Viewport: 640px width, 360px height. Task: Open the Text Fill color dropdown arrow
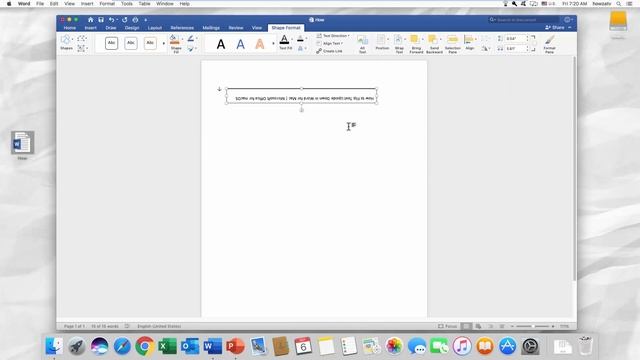tap(292, 39)
